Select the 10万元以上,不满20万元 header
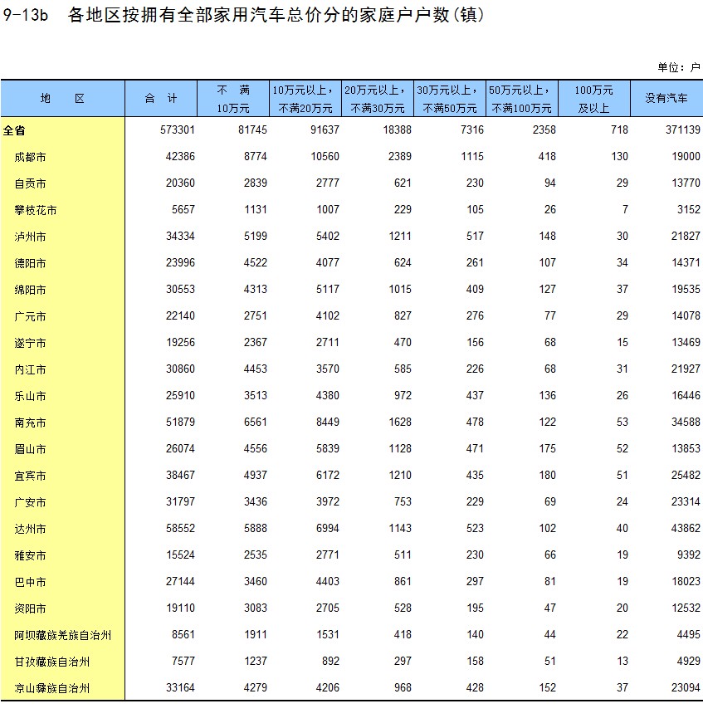Image resolution: width=703 pixels, height=728 pixels. click(x=305, y=99)
